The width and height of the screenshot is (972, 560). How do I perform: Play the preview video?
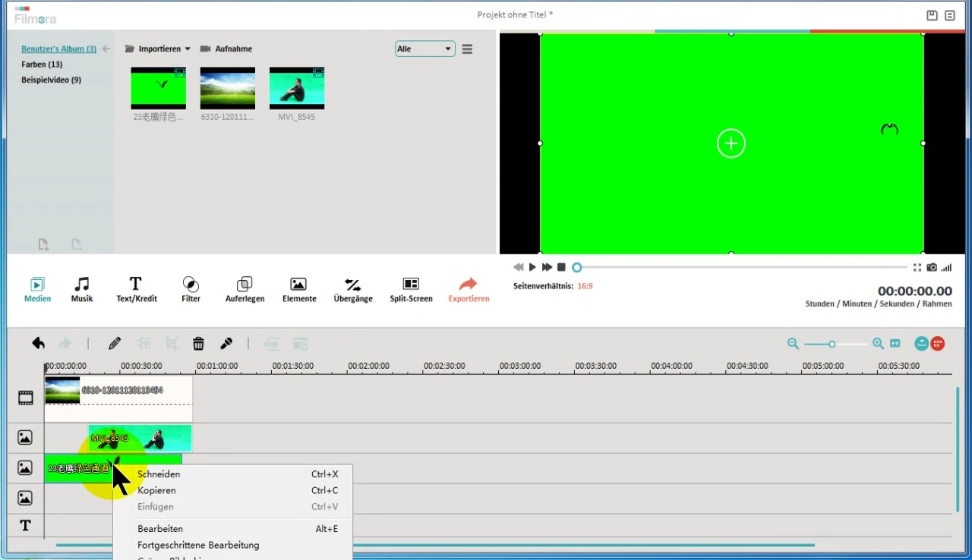(532, 267)
